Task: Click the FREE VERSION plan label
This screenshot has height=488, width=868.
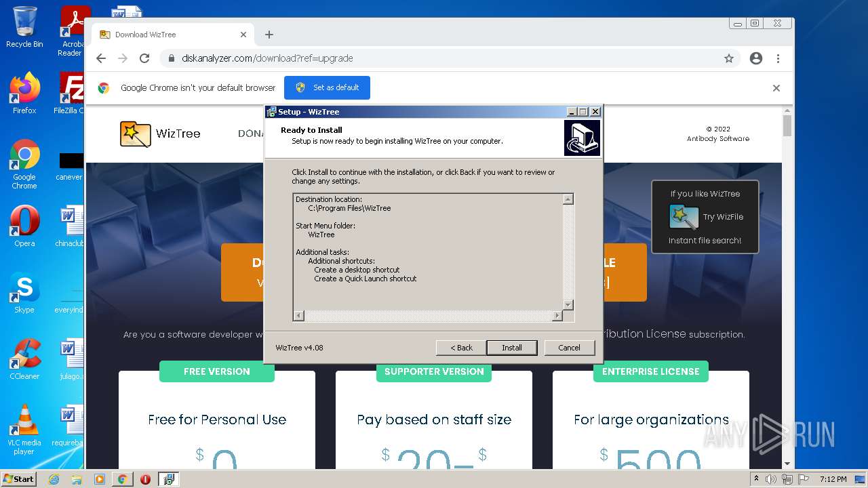Action: [217, 371]
